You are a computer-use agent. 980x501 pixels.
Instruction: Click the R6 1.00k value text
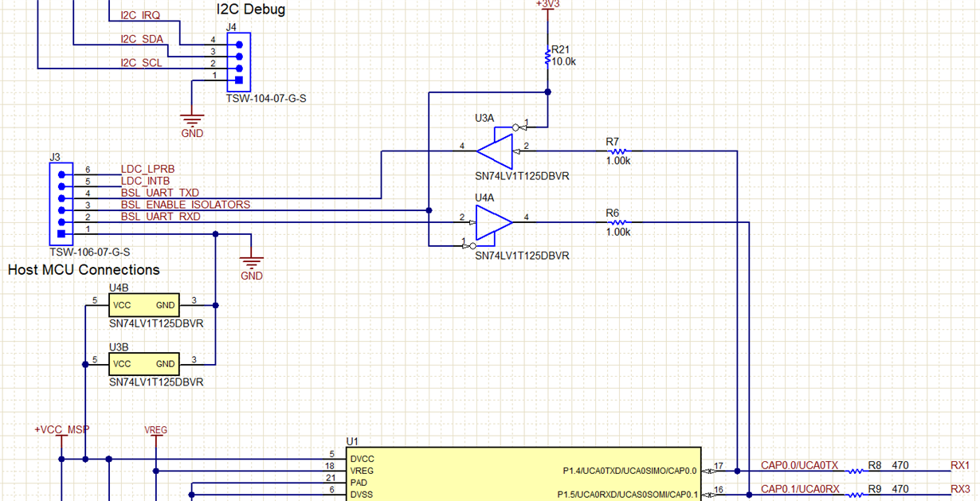point(618,233)
